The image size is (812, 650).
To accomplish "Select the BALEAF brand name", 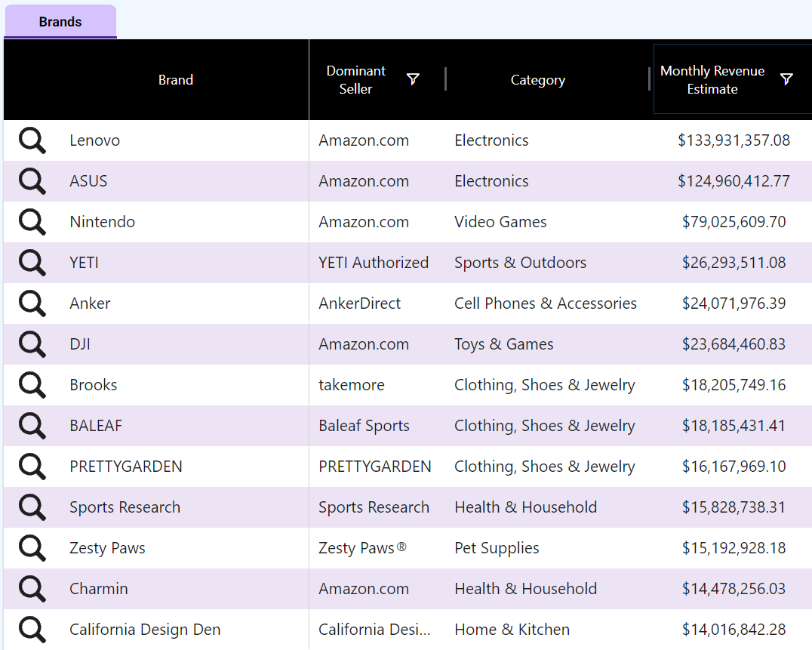I will (x=96, y=426).
